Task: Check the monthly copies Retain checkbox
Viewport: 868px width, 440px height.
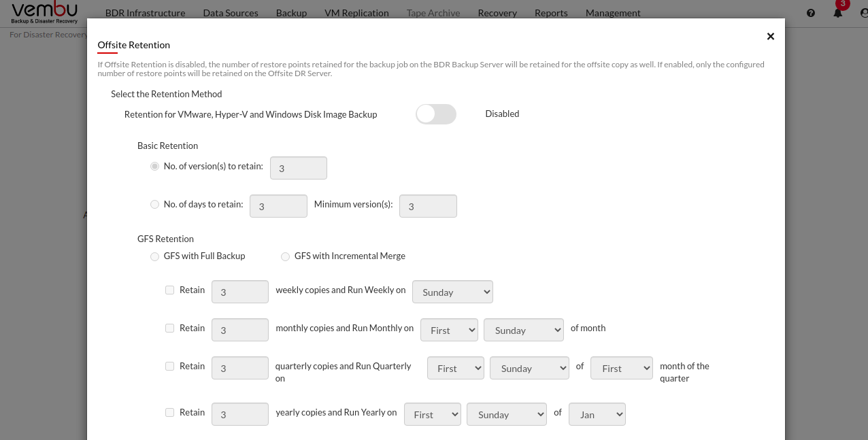Action: [170, 328]
